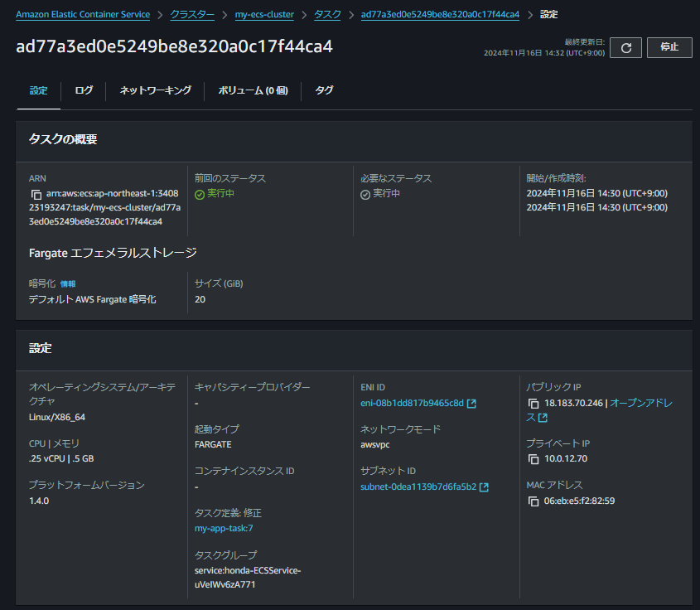Click the awsvpc network mode value

(x=375, y=445)
